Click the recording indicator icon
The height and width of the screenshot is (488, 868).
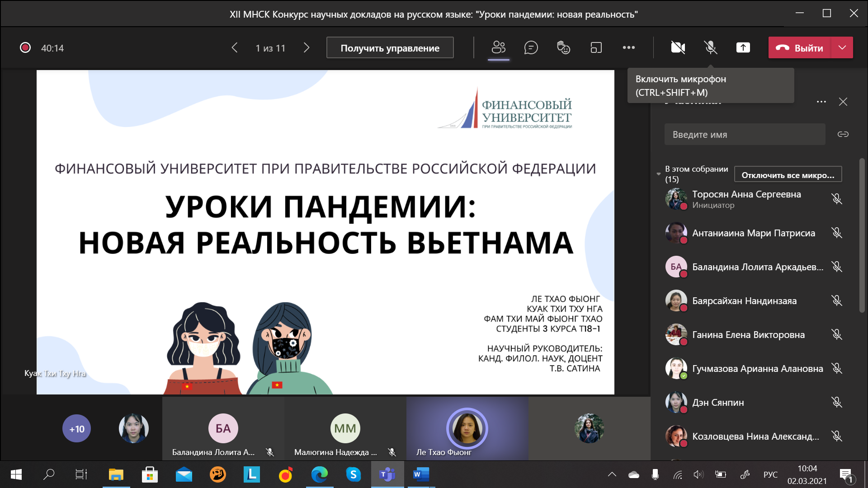(x=25, y=47)
